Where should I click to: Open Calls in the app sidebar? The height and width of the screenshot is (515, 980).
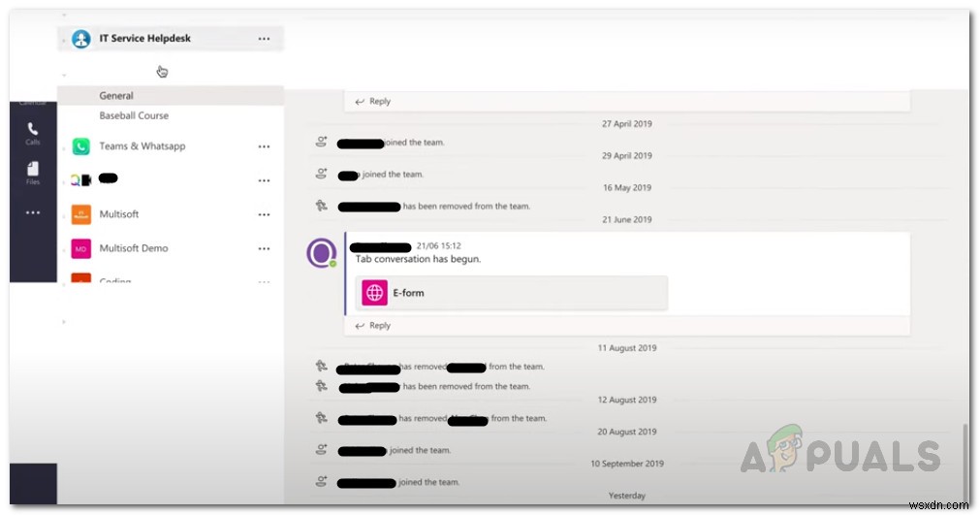pyautogui.click(x=33, y=133)
